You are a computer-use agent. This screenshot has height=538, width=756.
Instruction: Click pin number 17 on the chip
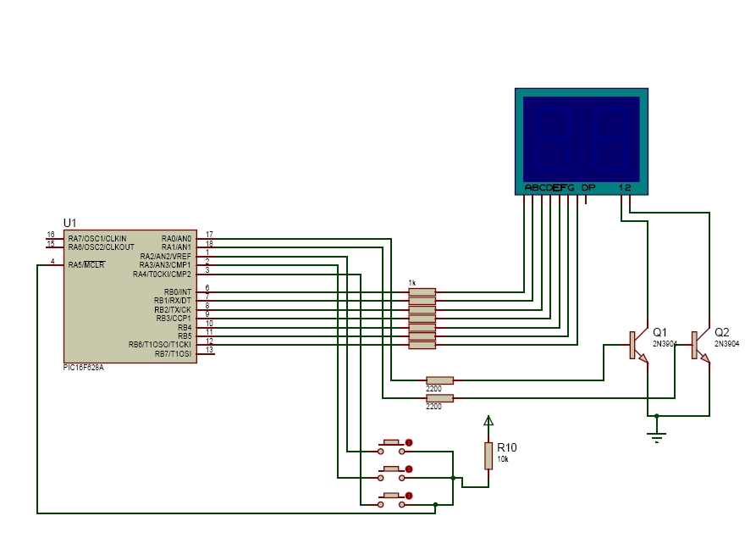tap(209, 235)
